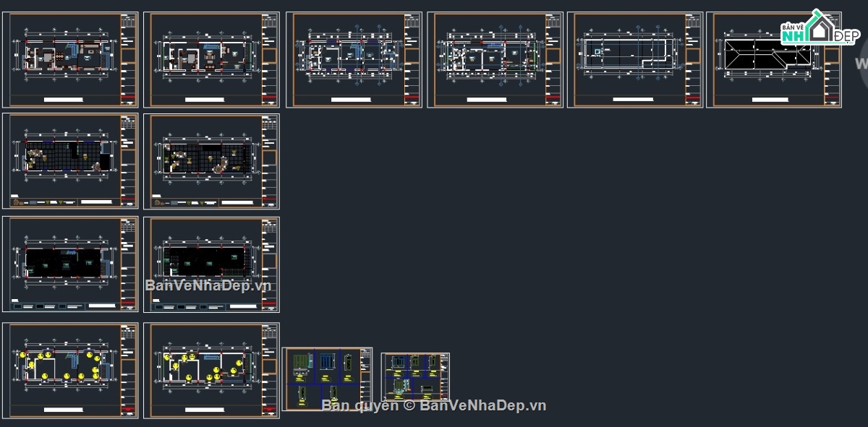868x427 pixels.
Task: Select the left lighting plan with yellow markers
Action: pos(70,371)
